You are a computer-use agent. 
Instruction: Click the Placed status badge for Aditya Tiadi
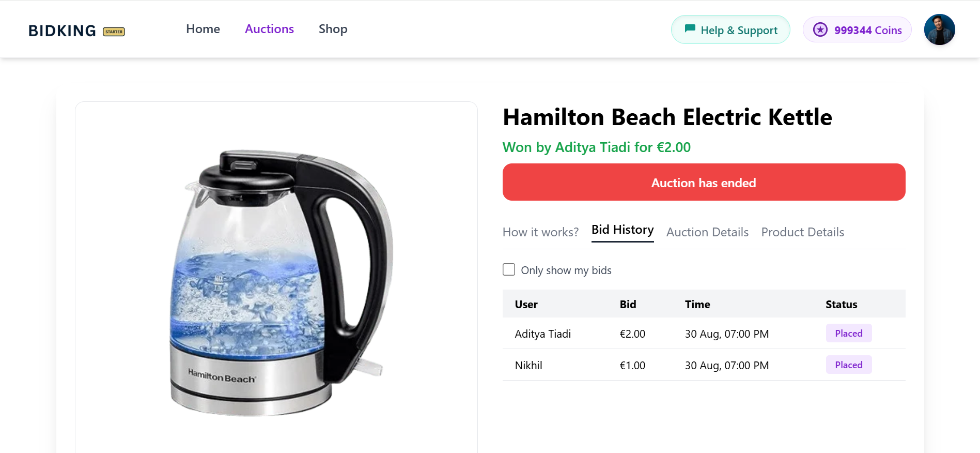coord(848,334)
